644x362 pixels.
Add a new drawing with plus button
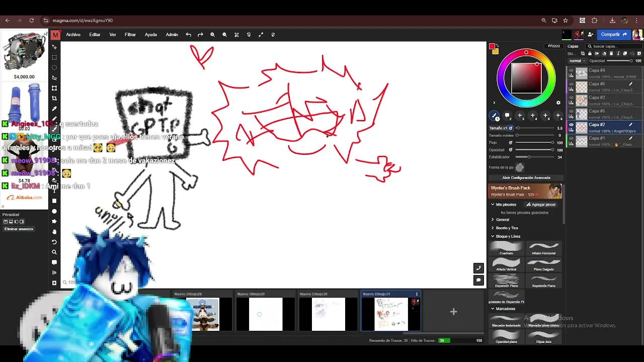[x=453, y=312]
